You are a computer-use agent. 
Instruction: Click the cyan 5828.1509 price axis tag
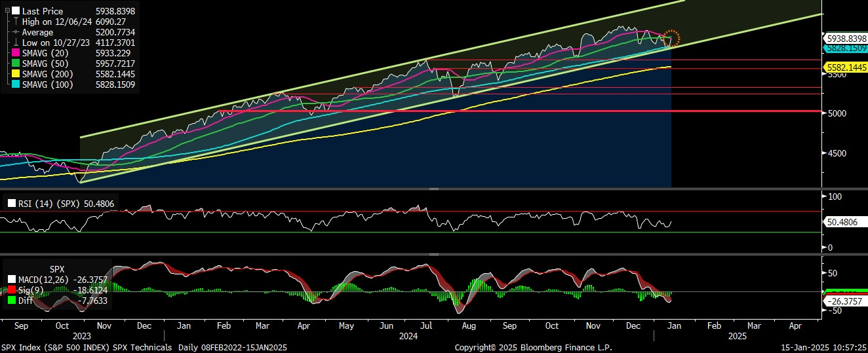click(846, 48)
